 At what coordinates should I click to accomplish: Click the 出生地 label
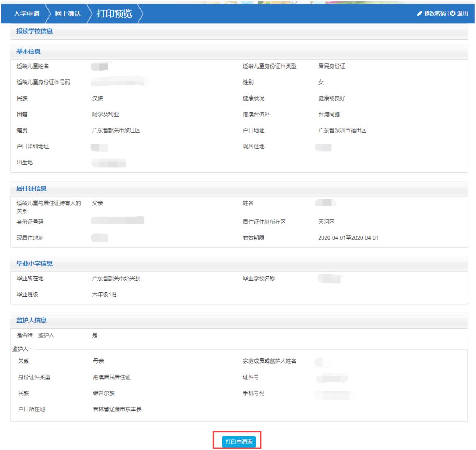[x=24, y=163]
